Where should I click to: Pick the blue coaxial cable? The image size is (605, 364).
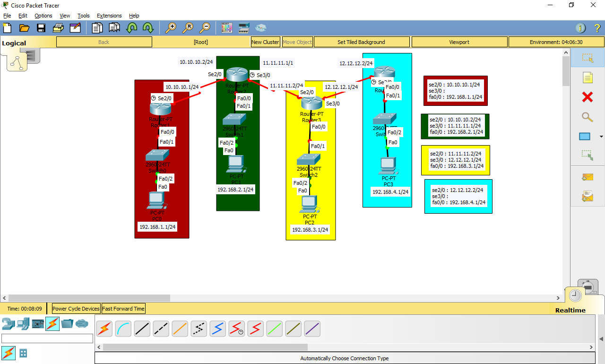coord(217,328)
